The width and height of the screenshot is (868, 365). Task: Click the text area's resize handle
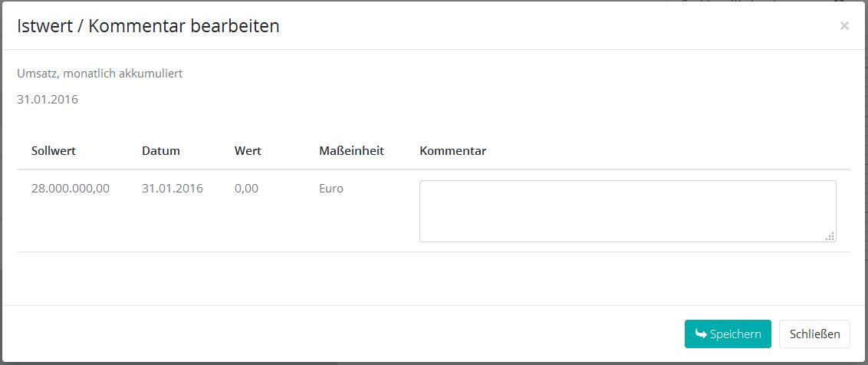pos(830,237)
